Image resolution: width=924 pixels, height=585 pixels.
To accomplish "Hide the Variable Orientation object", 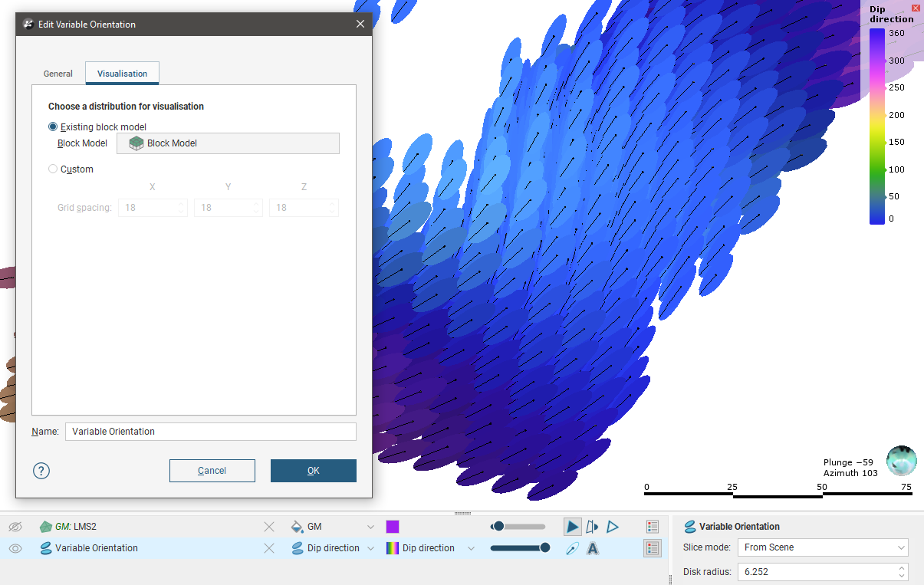I will 15,548.
